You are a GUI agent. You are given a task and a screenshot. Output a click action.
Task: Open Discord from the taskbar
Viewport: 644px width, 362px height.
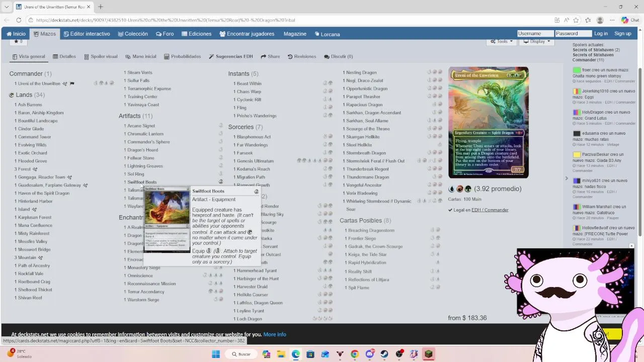370,354
